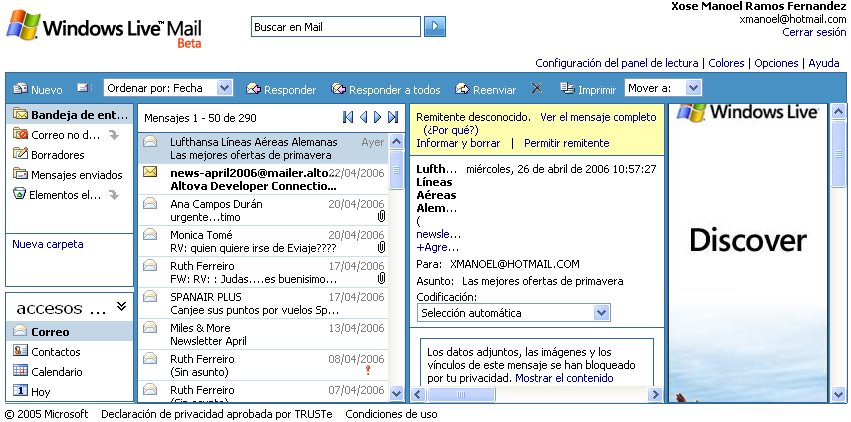Open the SPANAIR PLUS message
The image size is (851, 422).
point(264,303)
